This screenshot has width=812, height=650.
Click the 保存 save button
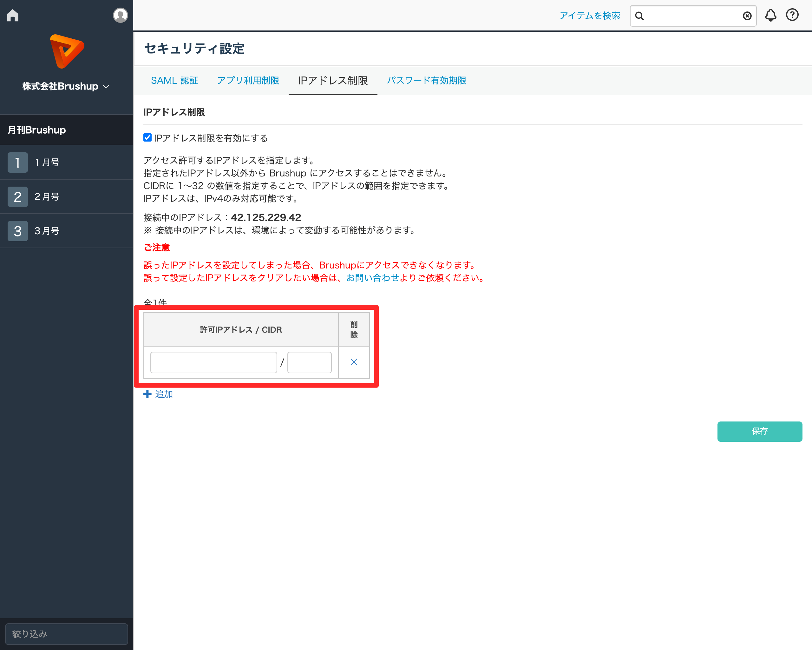tap(760, 431)
